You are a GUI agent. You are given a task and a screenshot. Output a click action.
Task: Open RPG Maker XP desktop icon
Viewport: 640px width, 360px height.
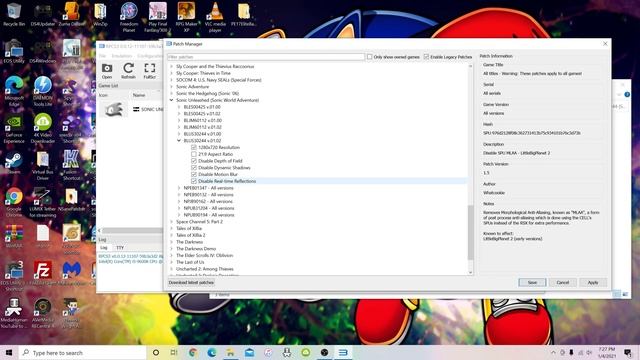pyautogui.click(x=186, y=16)
